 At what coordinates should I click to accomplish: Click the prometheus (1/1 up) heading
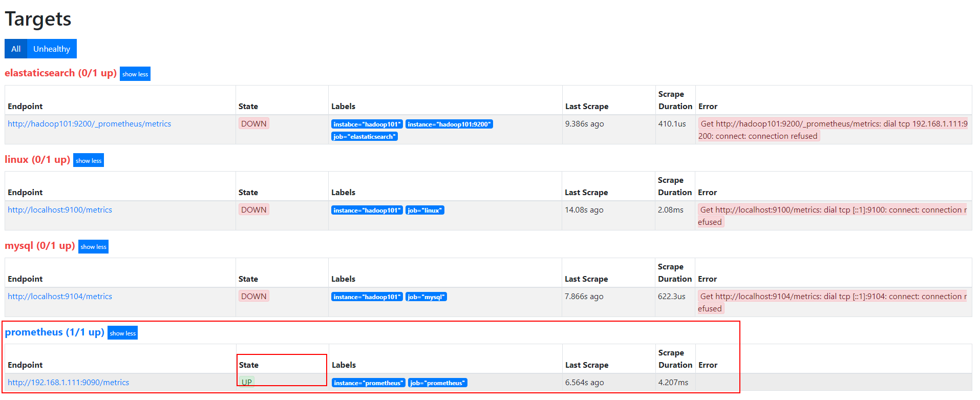tap(54, 332)
